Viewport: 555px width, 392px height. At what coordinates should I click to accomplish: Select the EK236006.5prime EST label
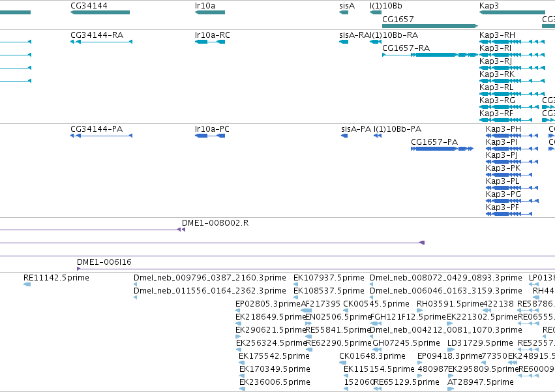click(x=275, y=382)
